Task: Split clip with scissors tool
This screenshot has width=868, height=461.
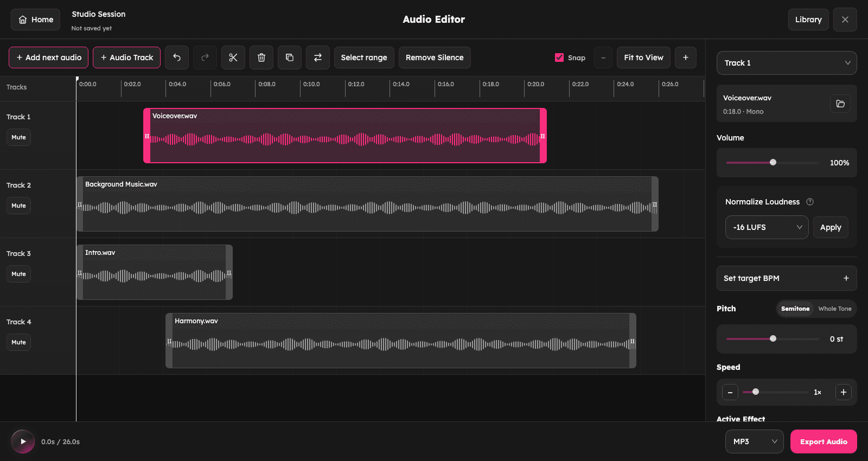Action: pos(233,57)
